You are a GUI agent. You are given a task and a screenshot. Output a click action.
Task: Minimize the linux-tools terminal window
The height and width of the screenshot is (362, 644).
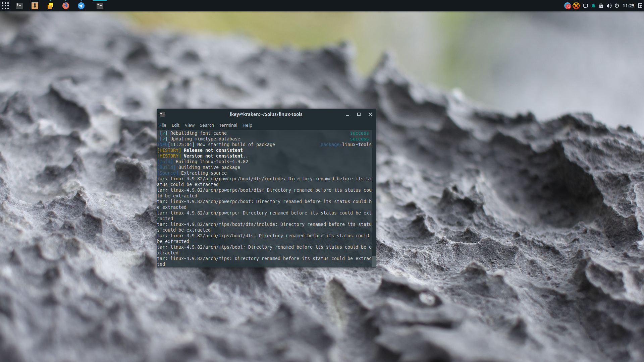tap(347, 114)
